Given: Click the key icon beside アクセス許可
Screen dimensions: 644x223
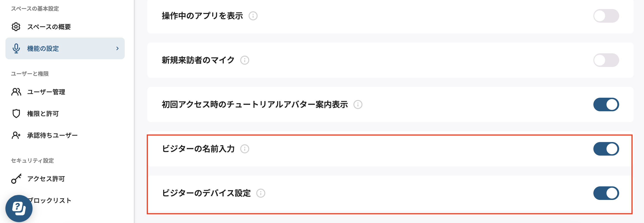Looking at the screenshot, I should pyautogui.click(x=16, y=179).
